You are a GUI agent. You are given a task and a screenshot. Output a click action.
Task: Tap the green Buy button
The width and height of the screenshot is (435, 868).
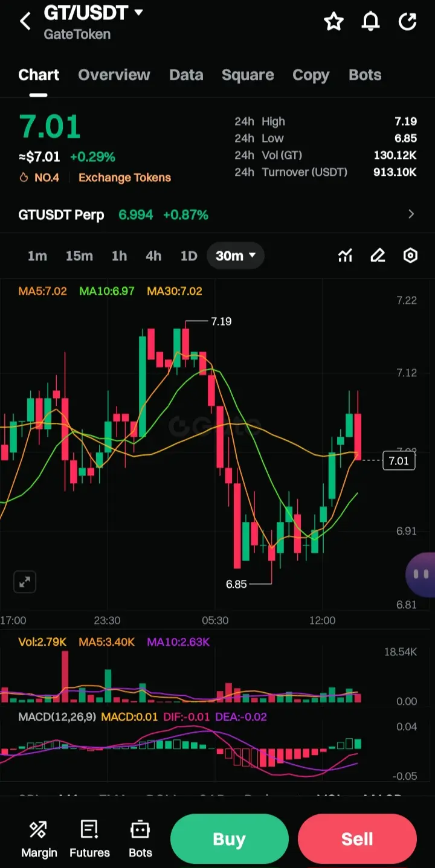[x=230, y=839]
